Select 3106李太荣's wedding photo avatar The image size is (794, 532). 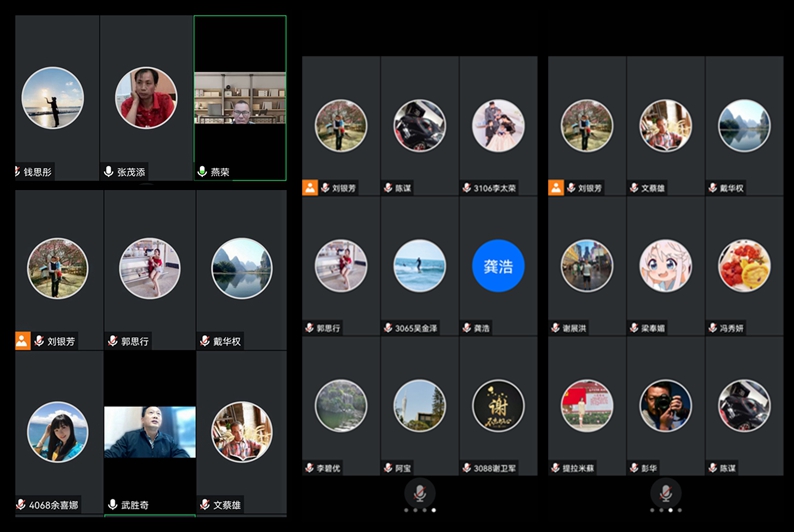pos(498,126)
